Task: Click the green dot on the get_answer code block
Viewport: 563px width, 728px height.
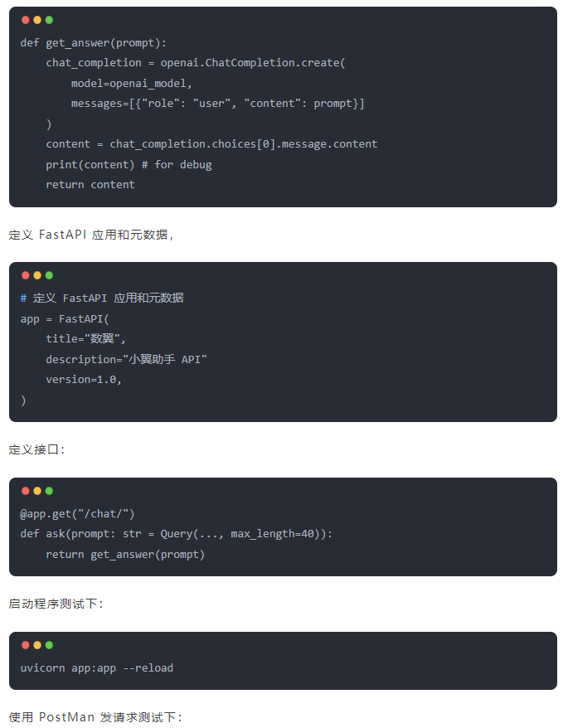Action: point(49,20)
